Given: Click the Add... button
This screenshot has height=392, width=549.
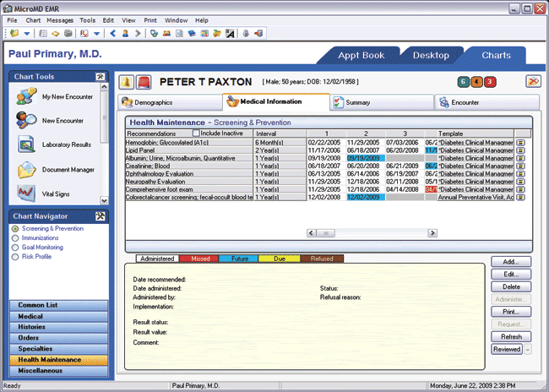Looking at the screenshot, I should (x=511, y=262).
